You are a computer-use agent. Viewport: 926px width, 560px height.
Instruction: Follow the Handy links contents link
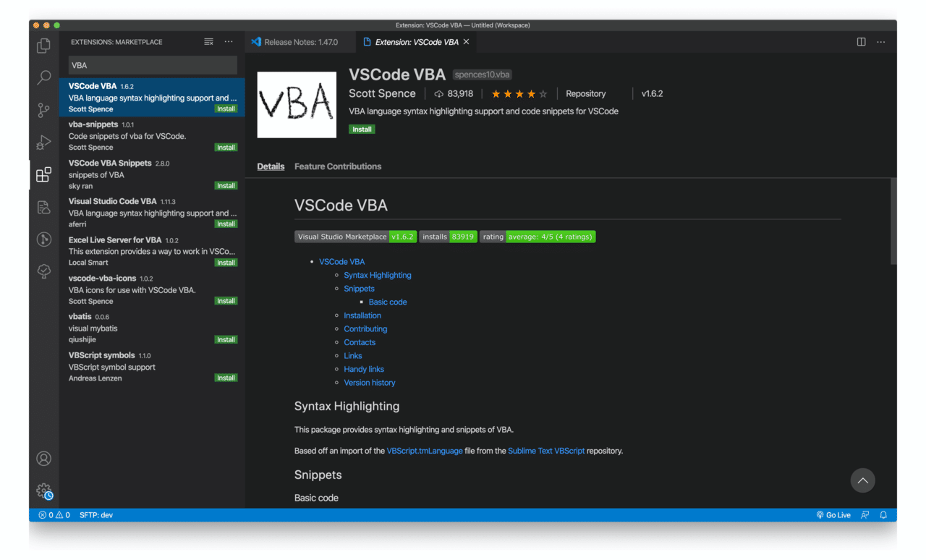(x=364, y=369)
